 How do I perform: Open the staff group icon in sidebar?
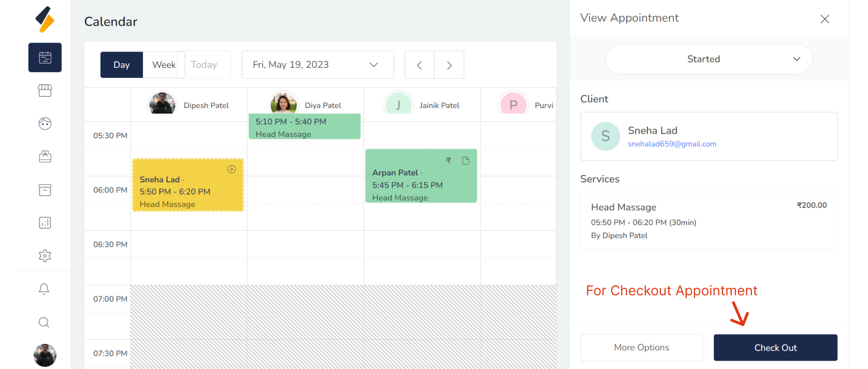click(x=45, y=156)
